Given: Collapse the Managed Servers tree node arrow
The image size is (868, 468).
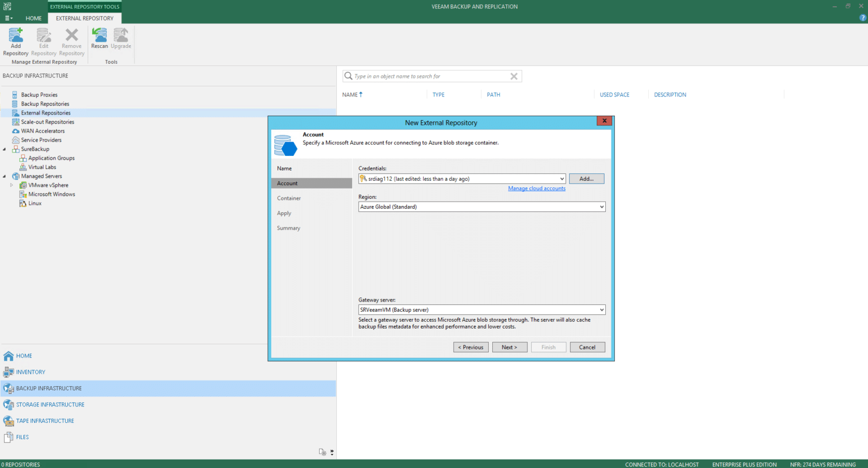Looking at the screenshot, I should pyautogui.click(x=5, y=176).
